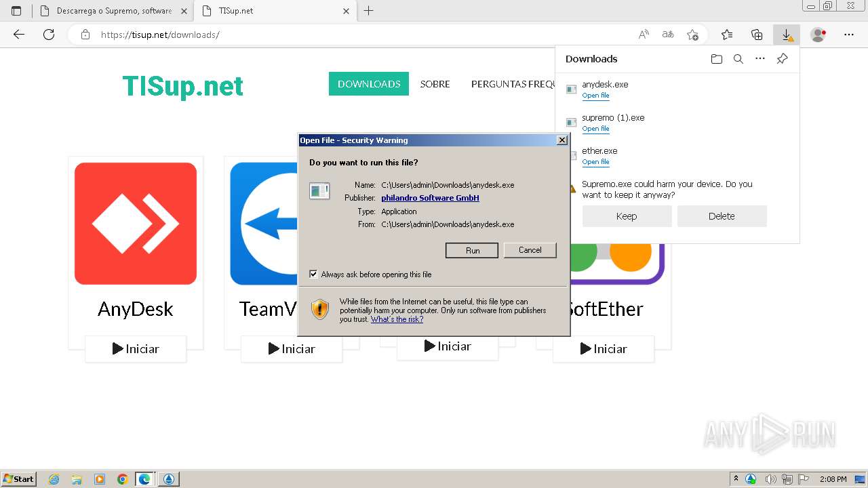Screen dimensions: 868x488
Task: Open the Edge profile avatar
Action: tap(818, 35)
